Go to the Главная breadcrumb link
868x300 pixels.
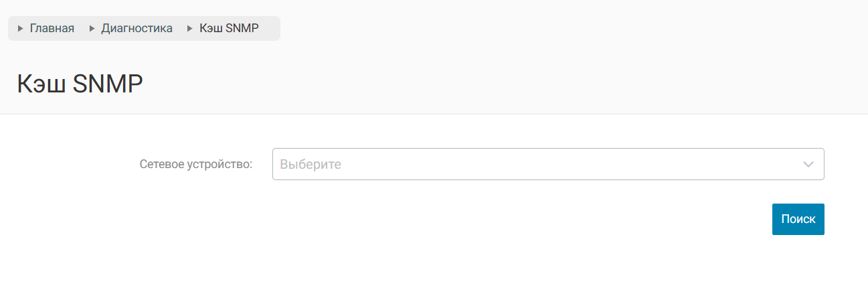pyautogui.click(x=52, y=29)
